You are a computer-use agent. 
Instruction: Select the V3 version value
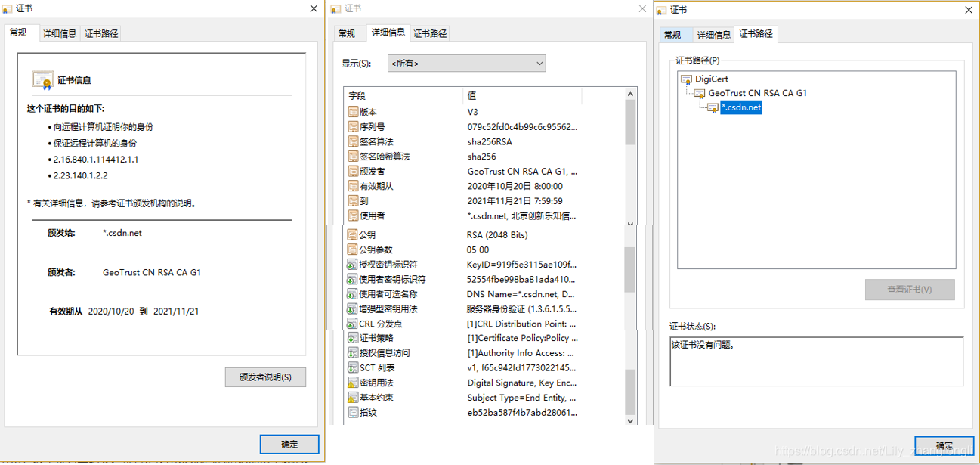pos(473,112)
